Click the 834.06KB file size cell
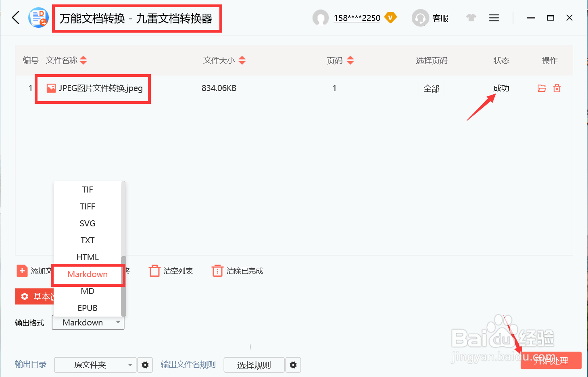 (x=219, y=88)
